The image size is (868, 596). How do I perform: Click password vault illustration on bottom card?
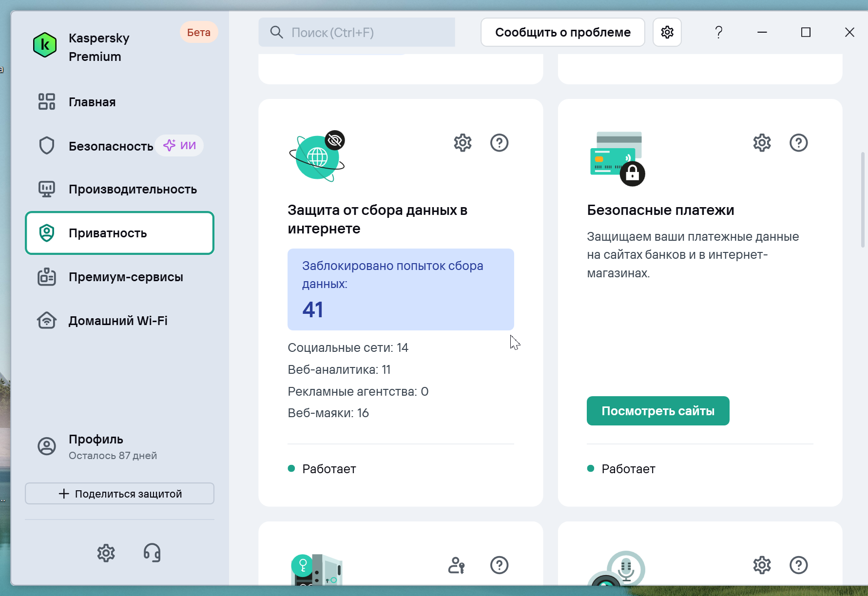[317, 569]
